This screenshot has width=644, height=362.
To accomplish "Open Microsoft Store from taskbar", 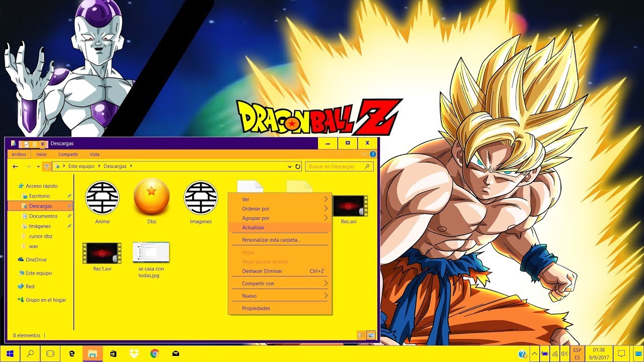I will coord(113,353).
